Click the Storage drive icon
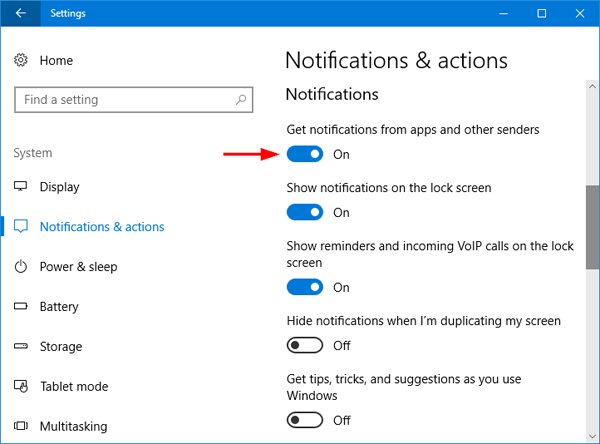Viewport: 600px width, 444px height. (21, 347)
